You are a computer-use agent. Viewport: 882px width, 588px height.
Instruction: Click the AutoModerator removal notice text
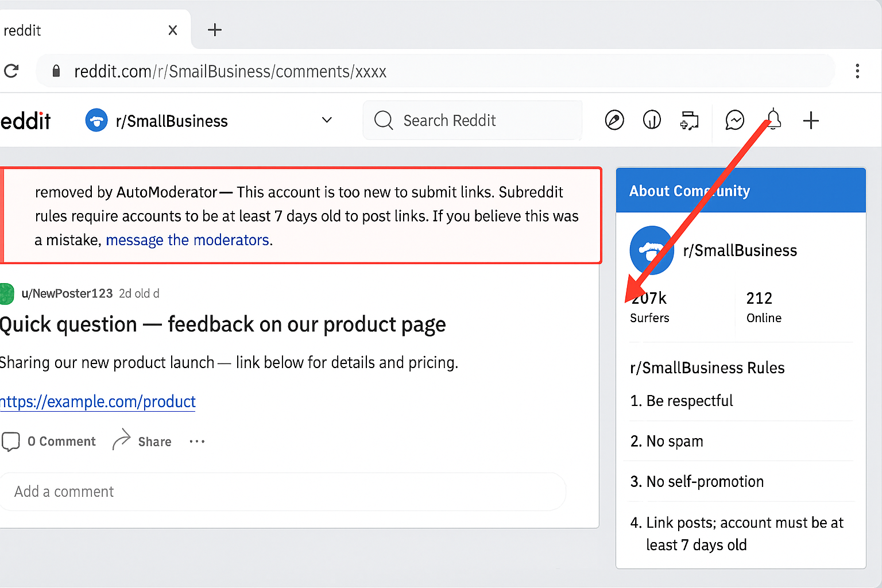point(307,216)
